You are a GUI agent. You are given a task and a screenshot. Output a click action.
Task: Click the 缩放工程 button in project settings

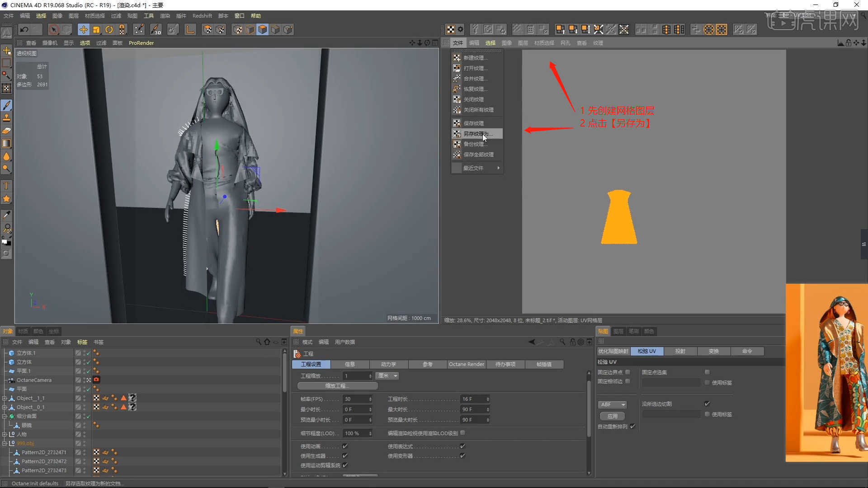337,385
